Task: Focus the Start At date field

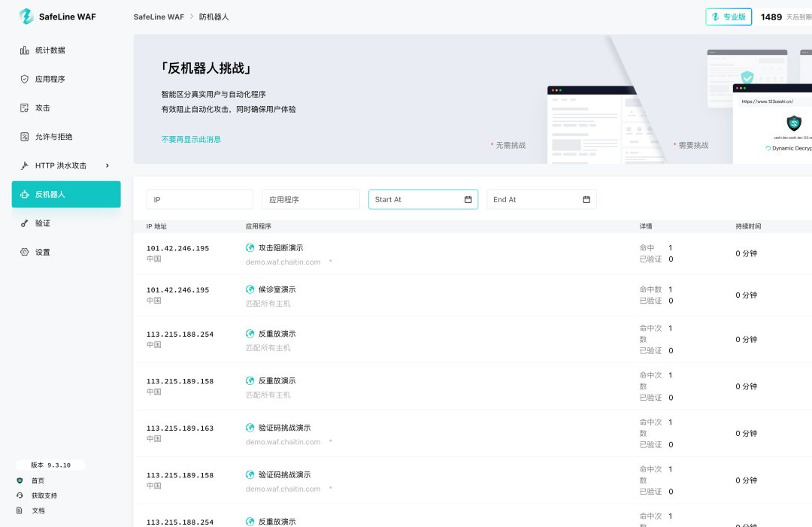Action: (x=423, y=199)
